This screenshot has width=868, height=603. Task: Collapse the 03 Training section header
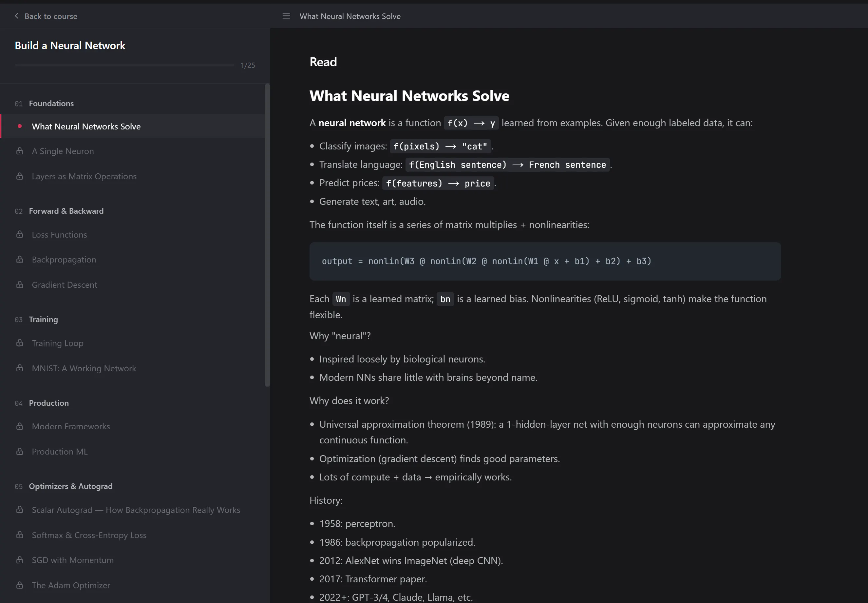click(37, 320)
